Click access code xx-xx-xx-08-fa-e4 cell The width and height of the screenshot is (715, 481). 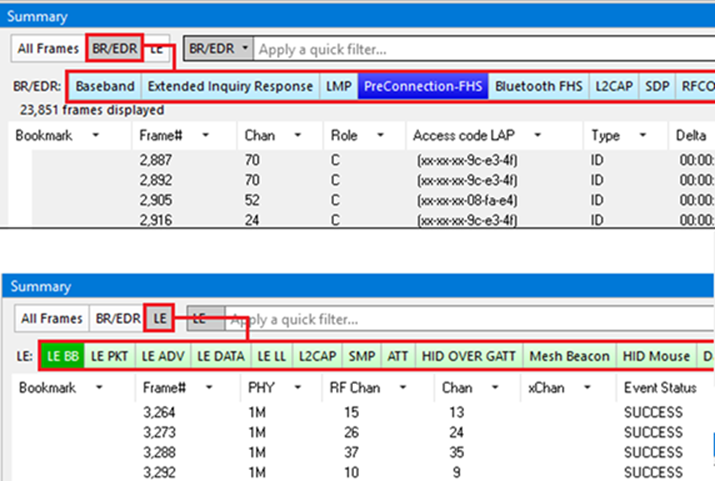467,200
